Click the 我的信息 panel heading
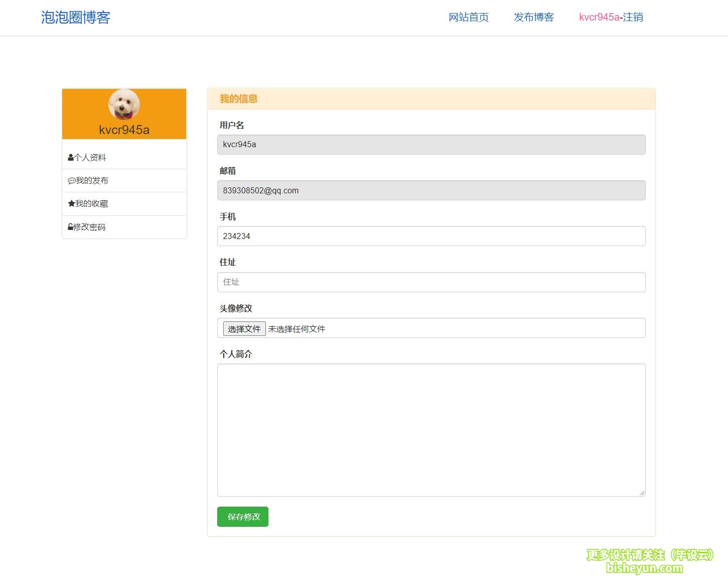 pos(239,99)
